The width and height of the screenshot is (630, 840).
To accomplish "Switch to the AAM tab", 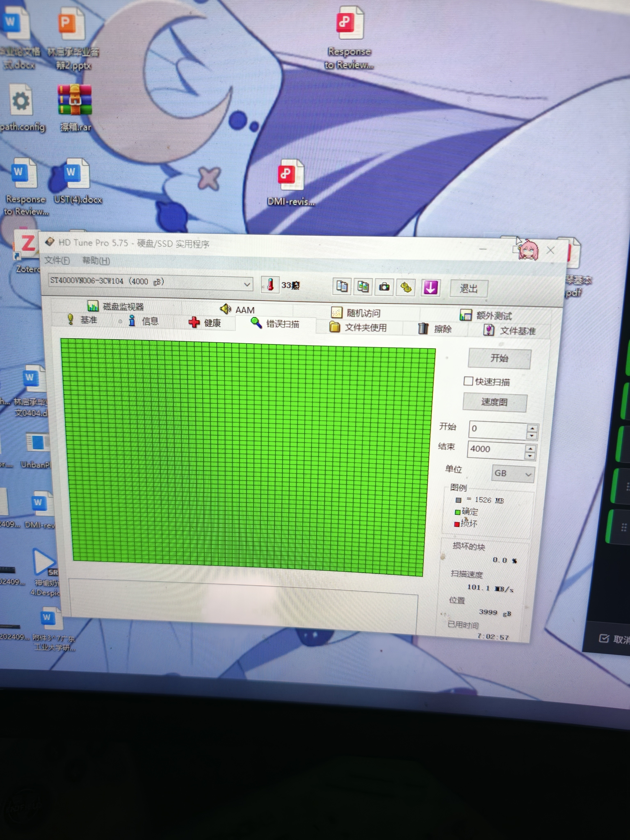I will [237, 309].
